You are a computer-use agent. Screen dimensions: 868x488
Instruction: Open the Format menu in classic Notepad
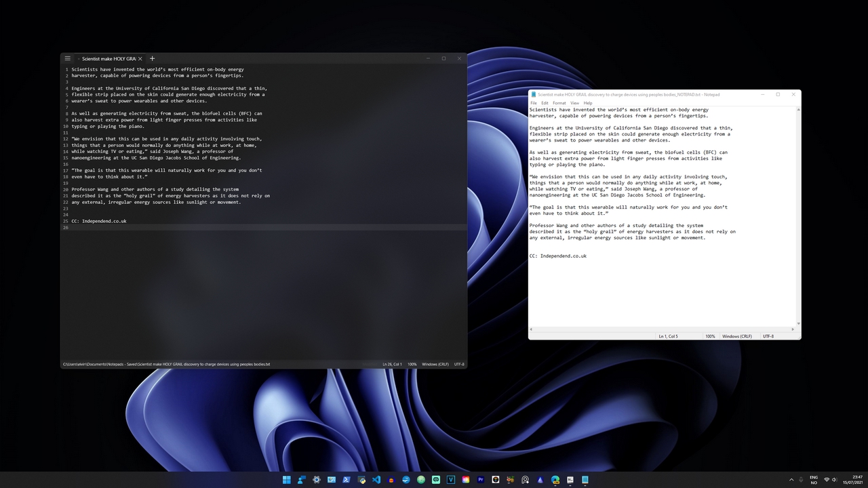pos(559,103)
